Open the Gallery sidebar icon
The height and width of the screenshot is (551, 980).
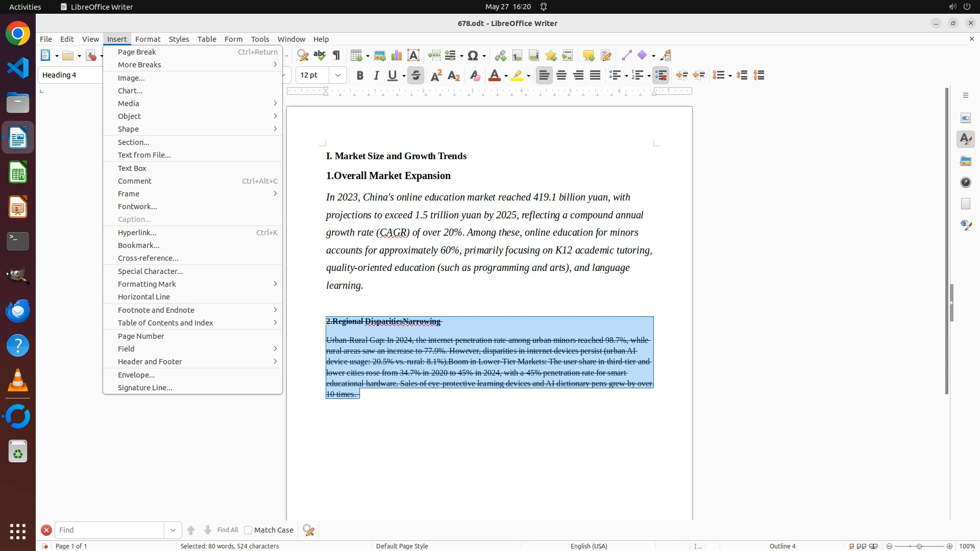[x=966, y=161]
